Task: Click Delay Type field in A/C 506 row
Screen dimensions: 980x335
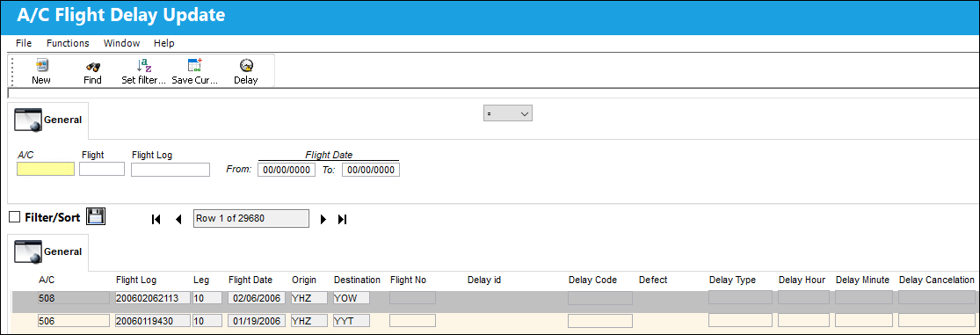Action: (740, 321)
